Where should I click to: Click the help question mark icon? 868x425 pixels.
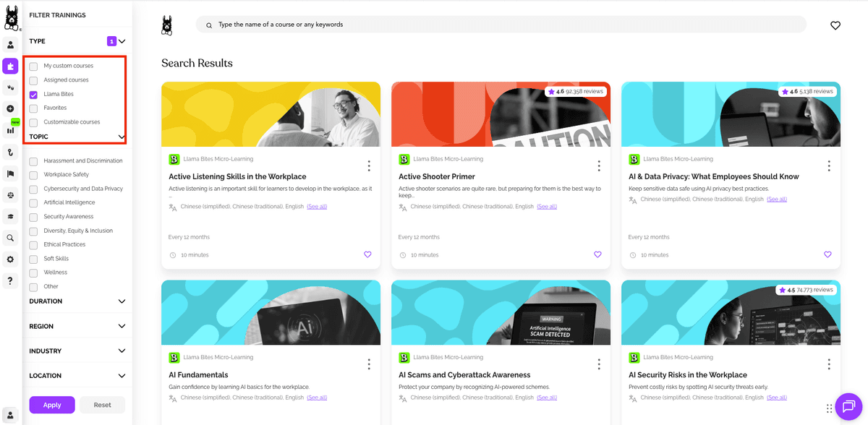(10, 280)
